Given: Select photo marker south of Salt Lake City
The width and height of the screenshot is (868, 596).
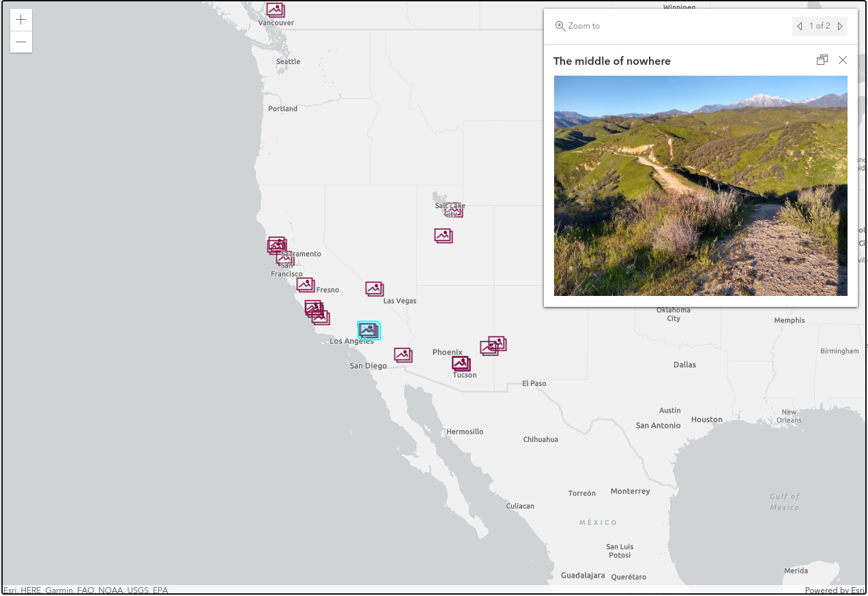Looking at the screenshot, I should [x=443, y=236].
